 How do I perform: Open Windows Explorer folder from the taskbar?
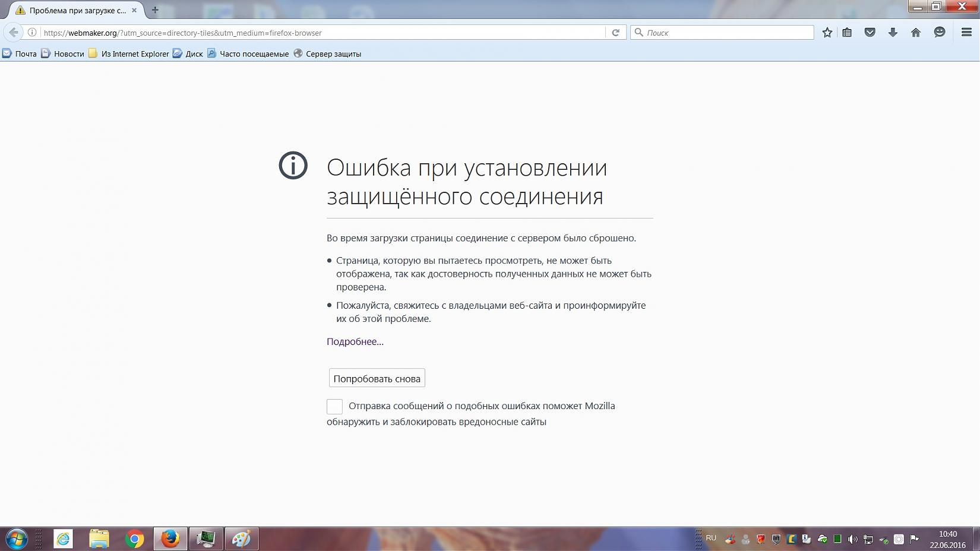[99, 539]
